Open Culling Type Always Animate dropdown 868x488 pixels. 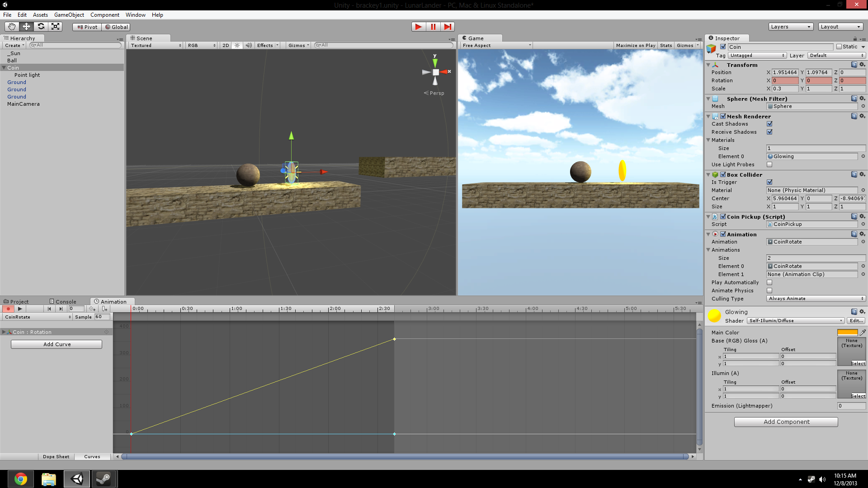pos(816,299)
